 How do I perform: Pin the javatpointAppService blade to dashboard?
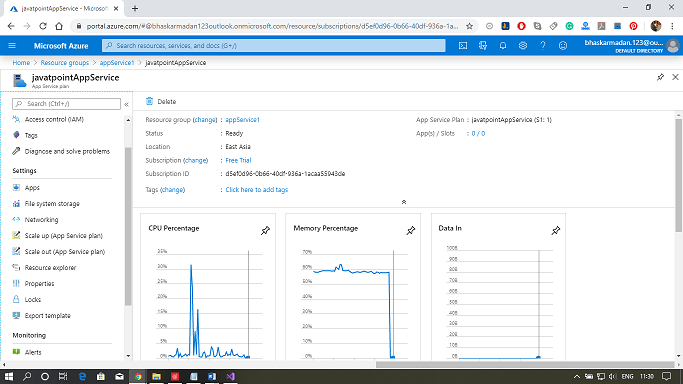(x=660, y=77)
